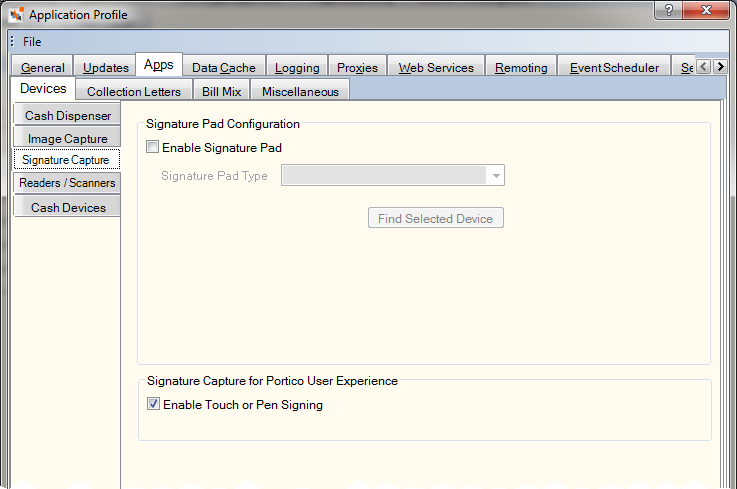Click the Signature Pad Type label
This screenshot has height=489, width=737.
tap(214, 175)
